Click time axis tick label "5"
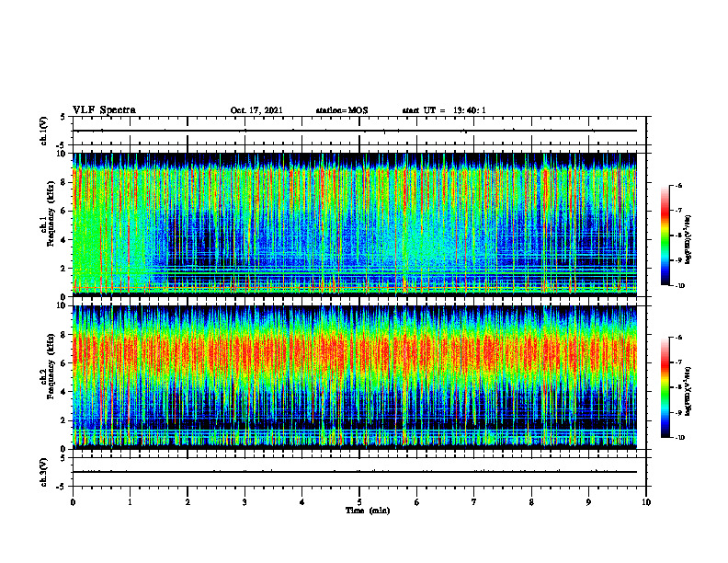Viewport: 728px width, 563px height. [359, 502]
